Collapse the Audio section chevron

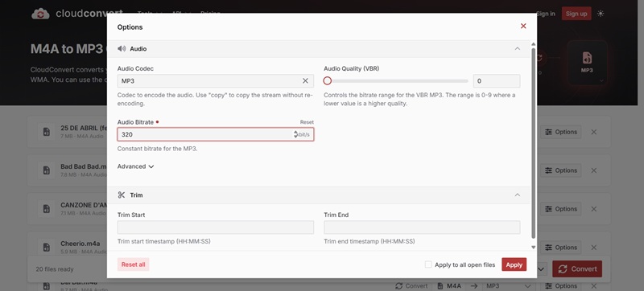coord(518,49)
